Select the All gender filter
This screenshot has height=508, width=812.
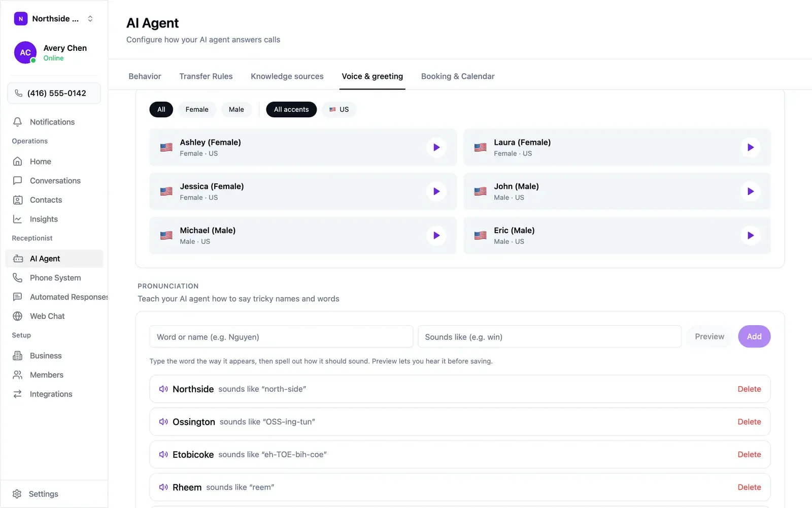[x=161, y=109]
